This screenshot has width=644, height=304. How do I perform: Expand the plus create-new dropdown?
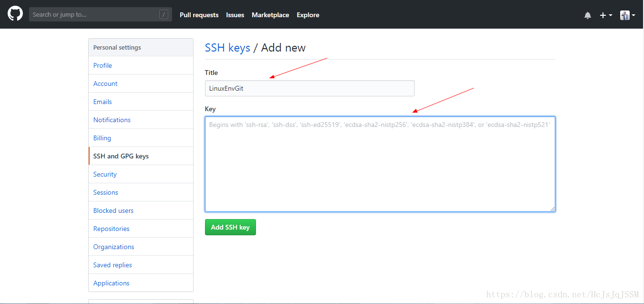[x=606, y=15]
